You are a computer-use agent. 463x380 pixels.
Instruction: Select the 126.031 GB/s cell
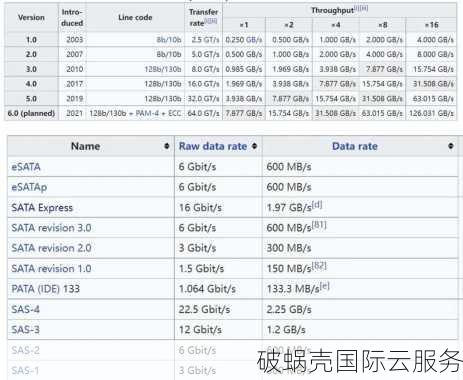coord(431,113)
